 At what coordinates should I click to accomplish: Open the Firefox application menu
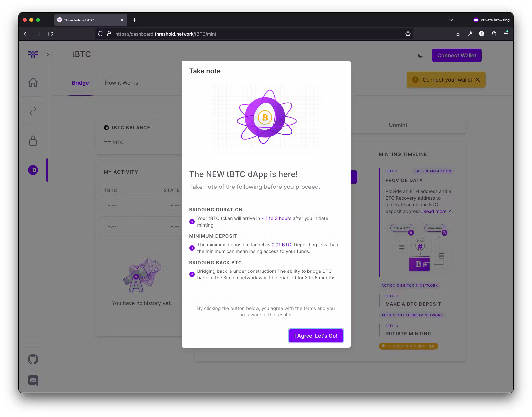pos(506,34)
